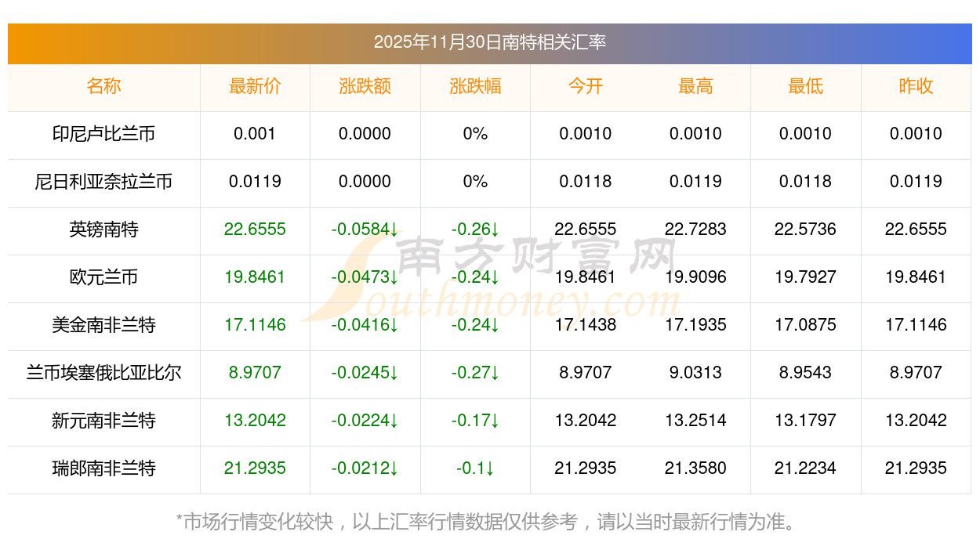Click change amount -0.0212↓
The height and width of the screenshot is (546, 980).
[365, 468]
